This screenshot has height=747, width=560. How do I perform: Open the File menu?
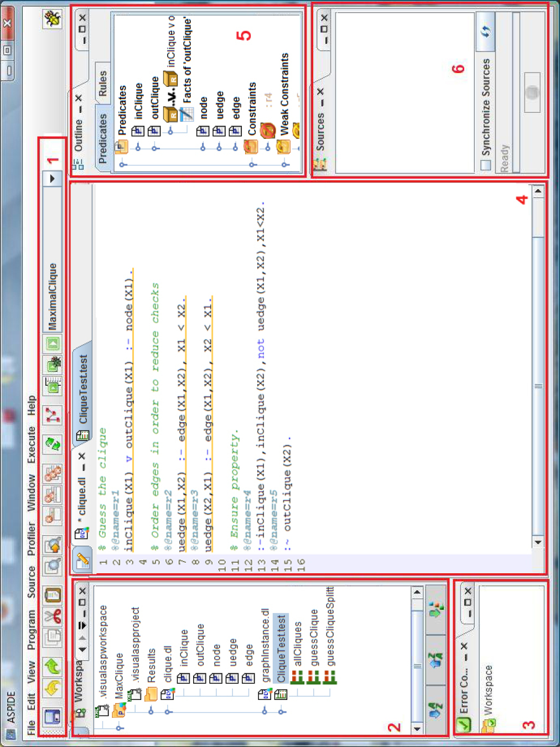[x=31, y=727]
